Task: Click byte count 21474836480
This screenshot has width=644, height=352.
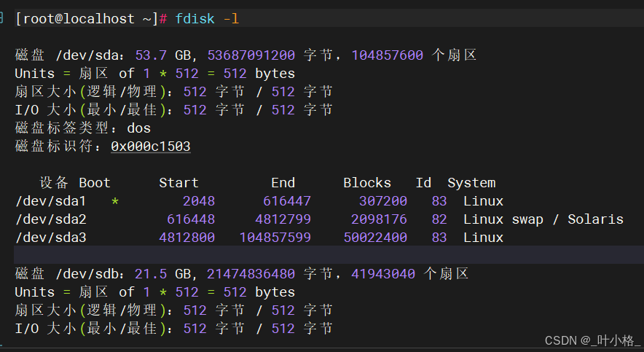Action: tap(251, 274)
